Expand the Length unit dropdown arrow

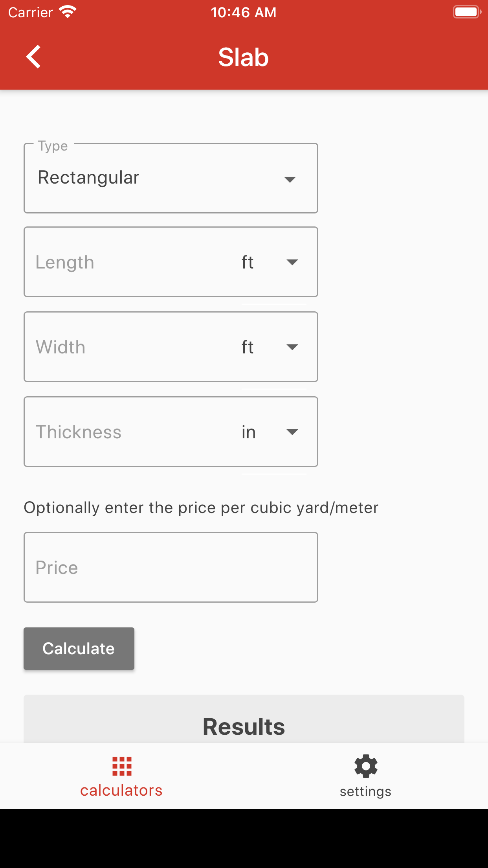(292, 262)
